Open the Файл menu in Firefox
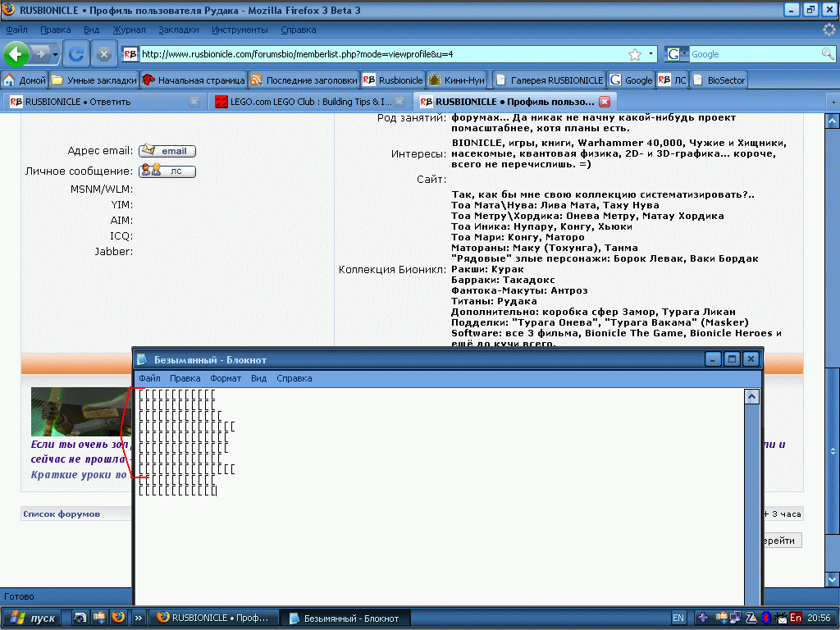The height and width of the screenshot is (630, 840). tap(16, 30)
